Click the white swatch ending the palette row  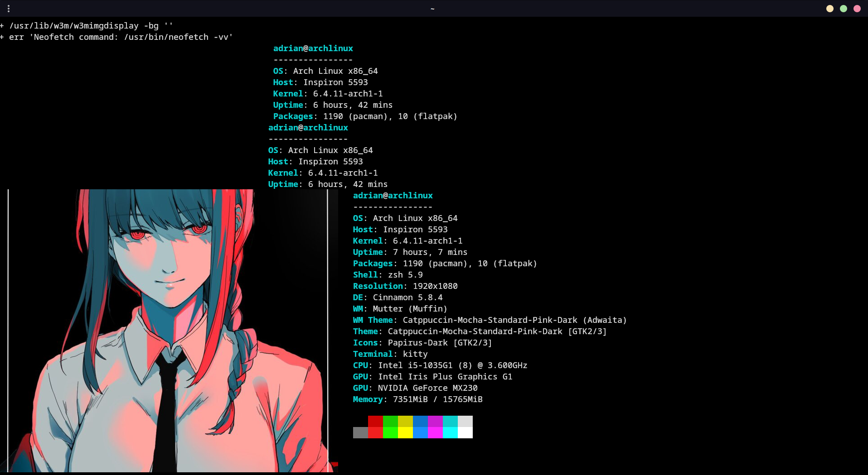click(465, 432)
